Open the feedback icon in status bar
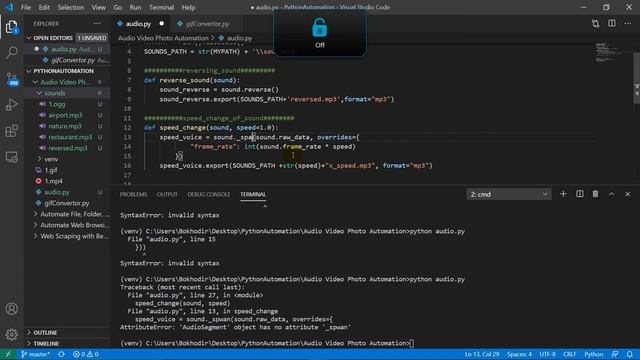 615,354
